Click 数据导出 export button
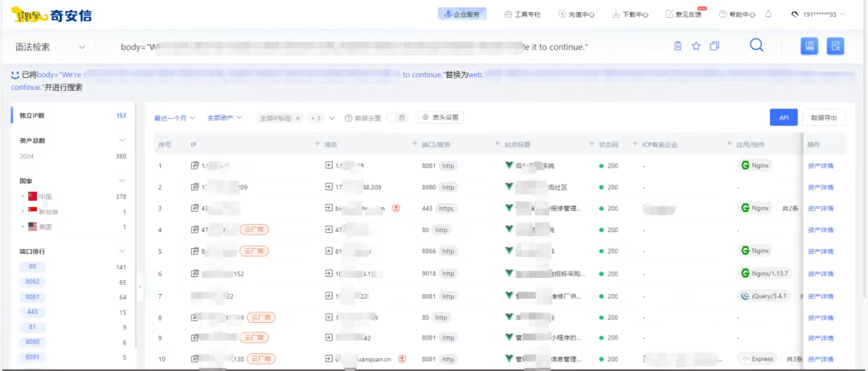Viewport: 868px width, 371px height. 824,117
